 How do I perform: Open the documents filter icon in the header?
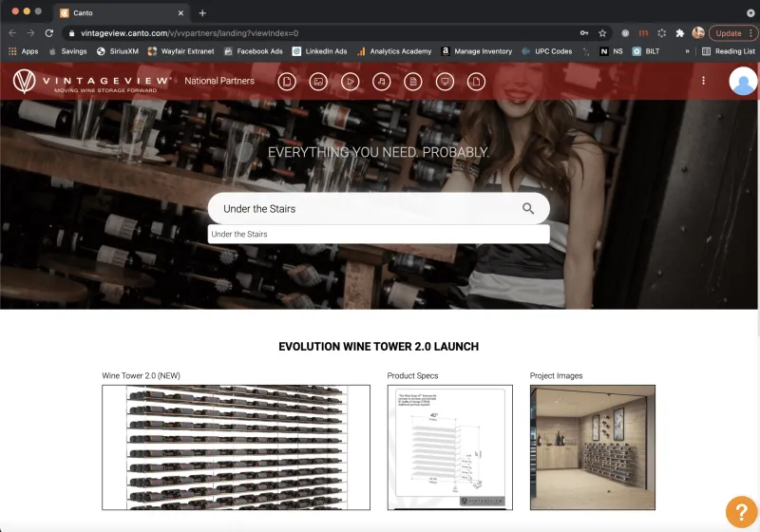[x=287, y=82]
